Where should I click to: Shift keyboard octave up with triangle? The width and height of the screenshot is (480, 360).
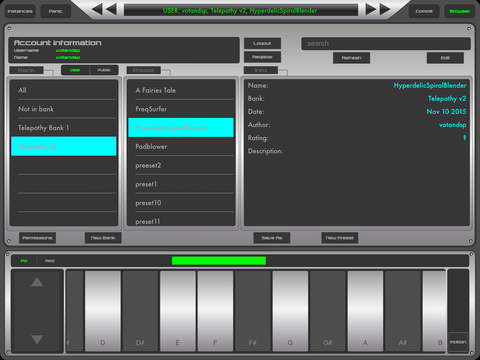pos(37,282)
